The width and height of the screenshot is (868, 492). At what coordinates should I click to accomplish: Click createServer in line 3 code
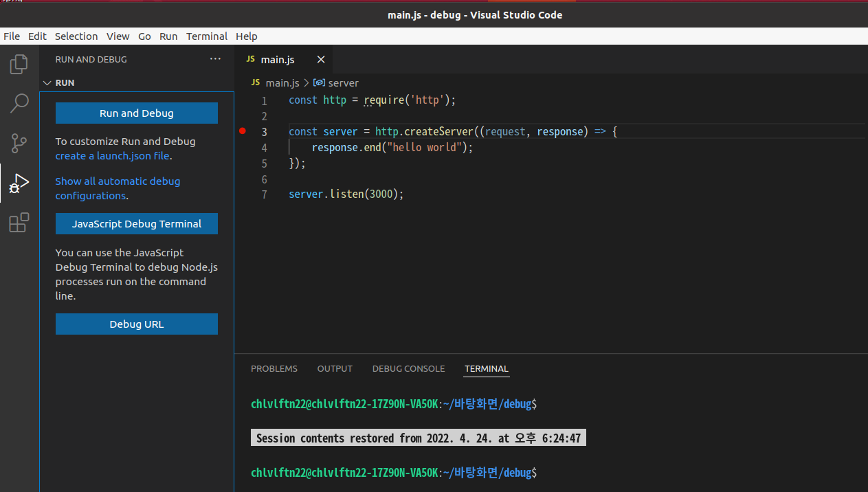438,131
